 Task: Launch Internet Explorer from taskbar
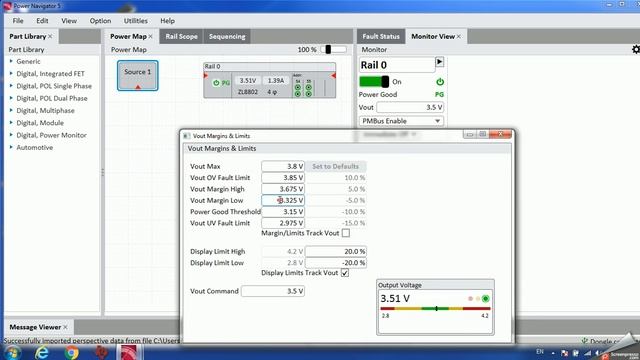[x=41, y=352]
